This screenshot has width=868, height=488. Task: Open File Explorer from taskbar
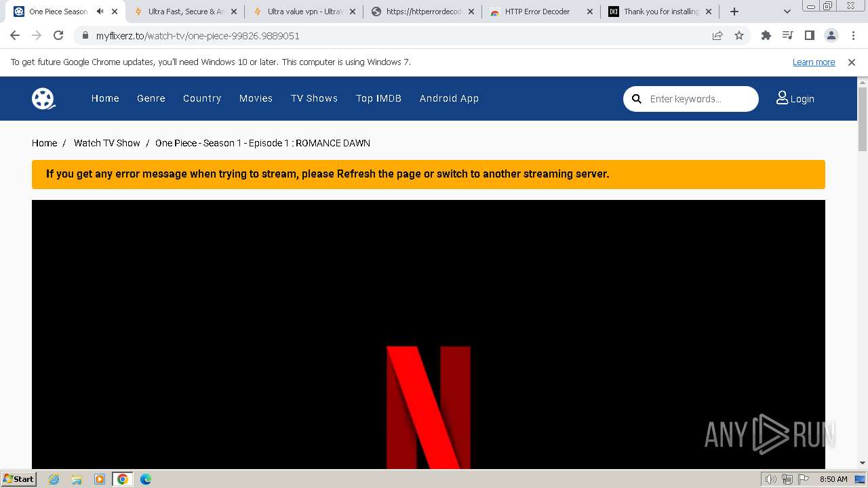[x=77, y=479]
